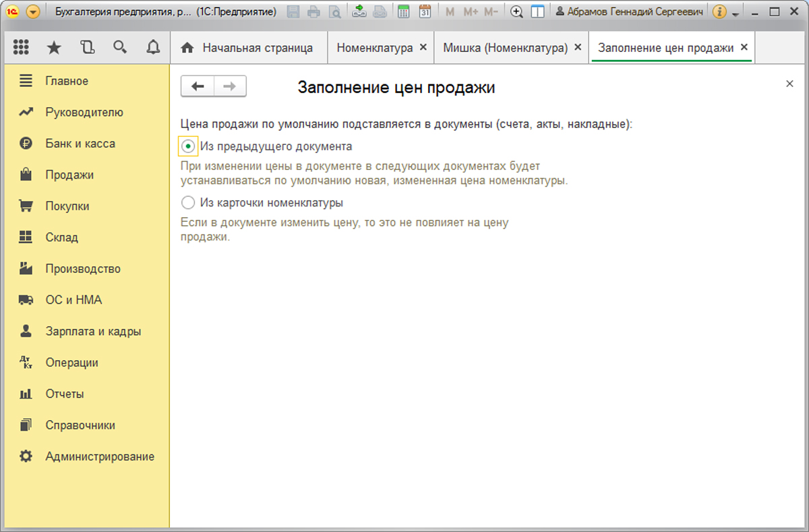Viewport: 809px width, 532px height.
Task: Click the zoom scale magnifier icon
Action: [x=516, y=12]
